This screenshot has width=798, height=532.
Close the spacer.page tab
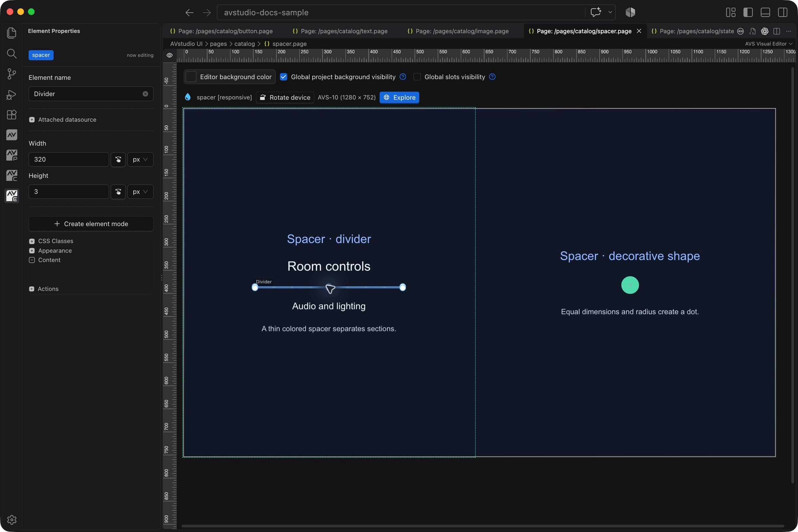pos(639,31)
